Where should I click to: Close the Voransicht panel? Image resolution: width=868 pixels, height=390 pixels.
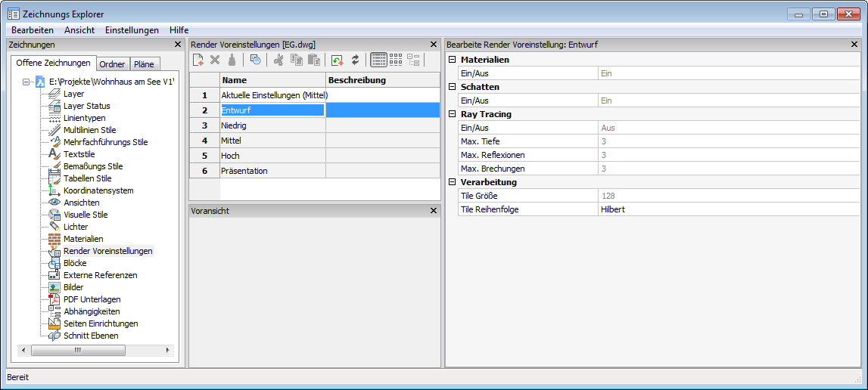(x=434, y=211)
